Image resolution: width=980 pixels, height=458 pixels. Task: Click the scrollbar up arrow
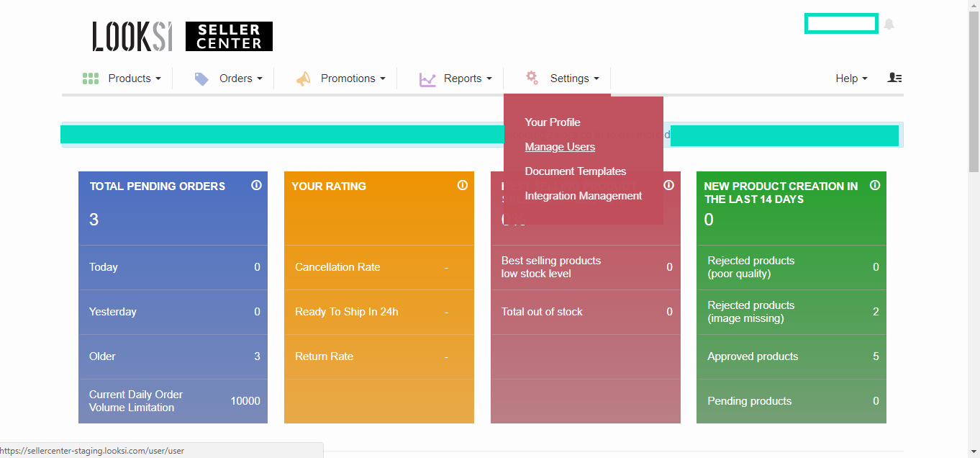(x=974, y=4)
